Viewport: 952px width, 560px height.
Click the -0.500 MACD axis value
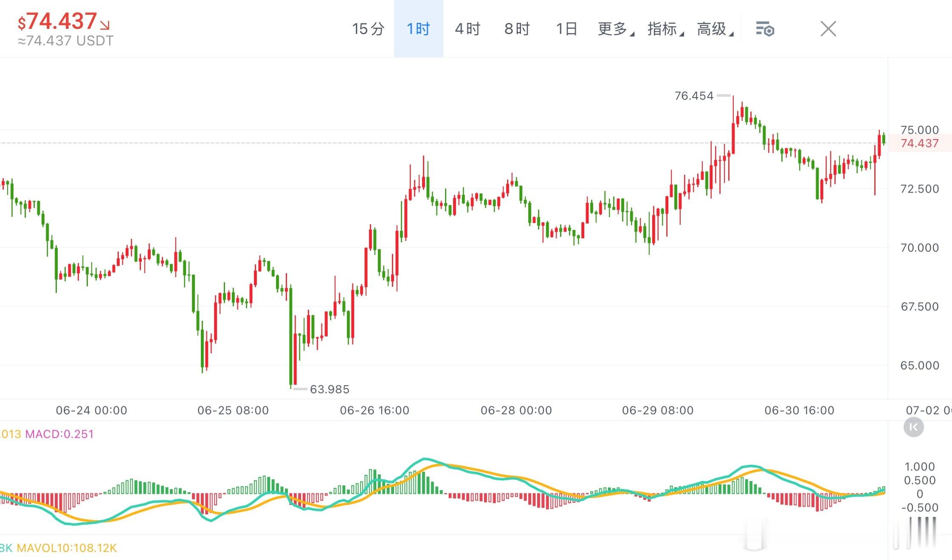point(920,508)
